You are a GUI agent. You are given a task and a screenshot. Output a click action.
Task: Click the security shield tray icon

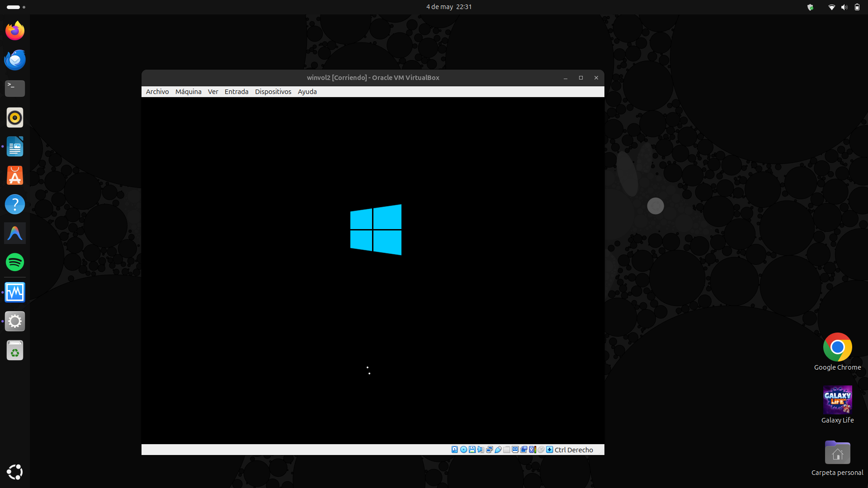810,7
